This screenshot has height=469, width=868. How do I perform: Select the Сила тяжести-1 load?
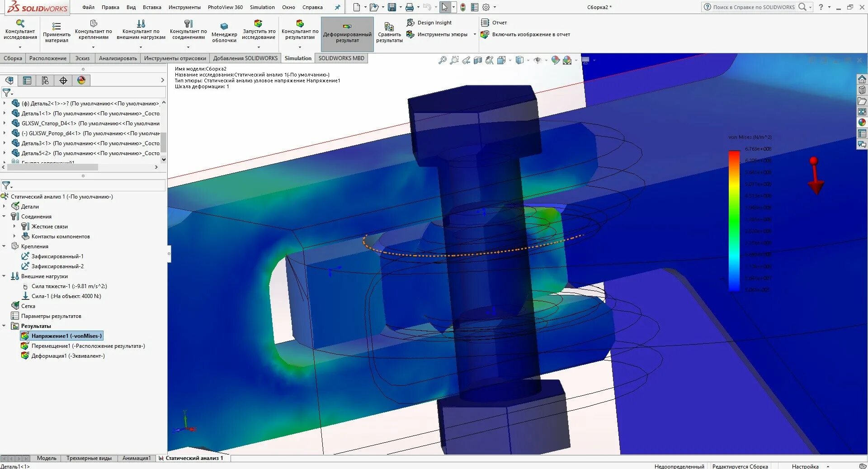click(x=64, y=286)
